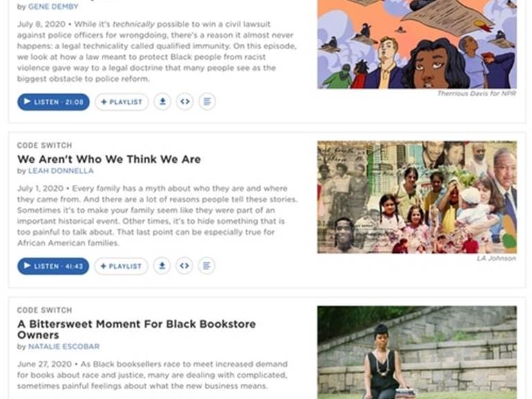Click Code Switch label above Bittersweet Moment story

[x=44, y=310]
